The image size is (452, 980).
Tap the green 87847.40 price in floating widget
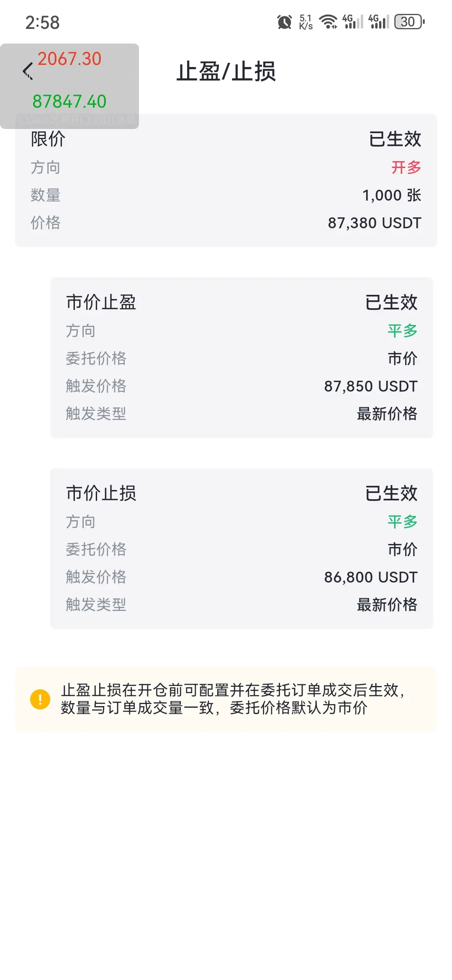click(69, 102)
